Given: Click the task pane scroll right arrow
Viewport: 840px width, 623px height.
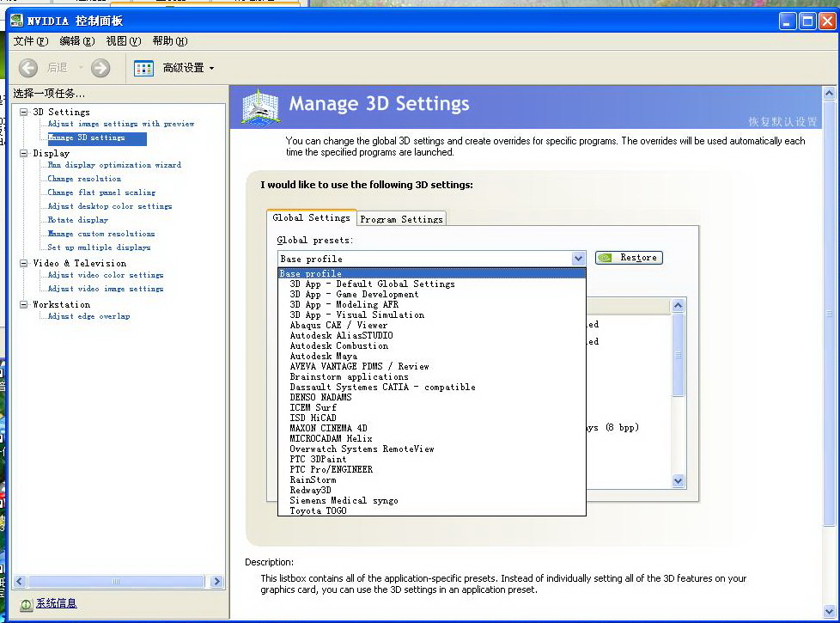Looking at the screenshot, I should (216, 582).
